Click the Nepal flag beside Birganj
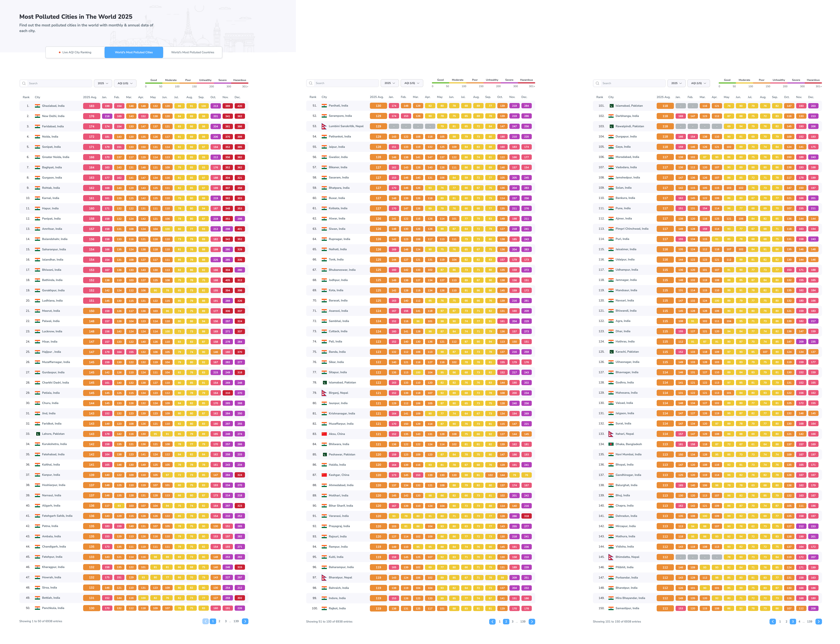 click(324, 393)
